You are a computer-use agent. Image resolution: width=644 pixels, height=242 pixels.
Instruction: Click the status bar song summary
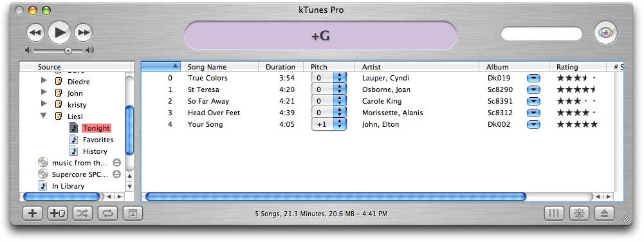(x=321, y=214)
